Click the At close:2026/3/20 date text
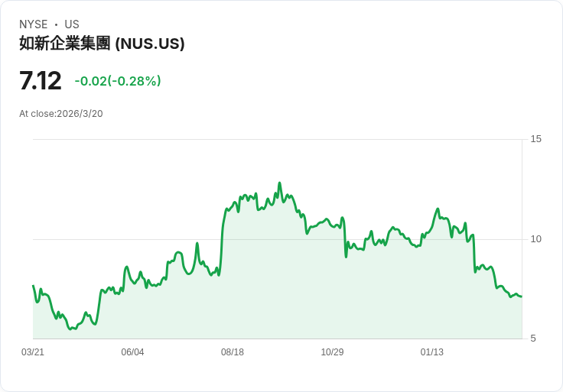 (61, 114)
